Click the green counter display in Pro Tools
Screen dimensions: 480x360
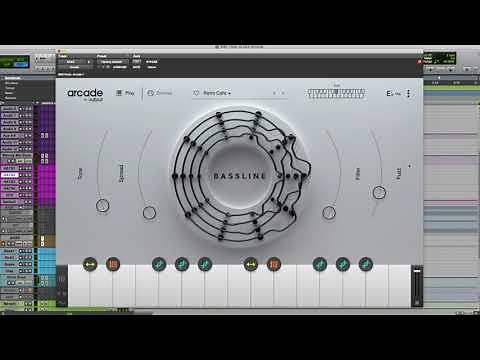15,62
